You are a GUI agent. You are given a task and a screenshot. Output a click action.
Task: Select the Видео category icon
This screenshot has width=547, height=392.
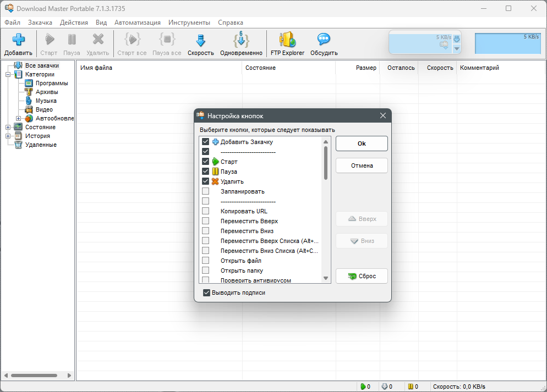(29, 109)
